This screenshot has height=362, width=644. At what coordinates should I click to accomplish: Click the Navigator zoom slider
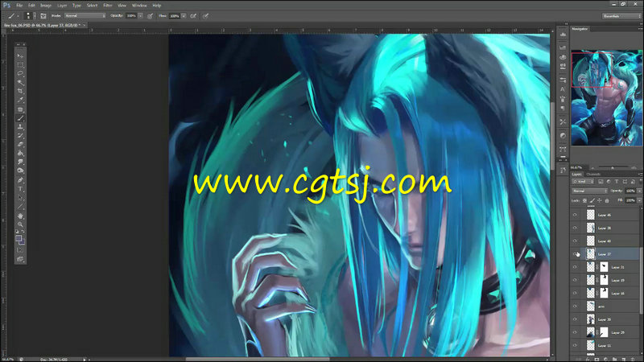tap(613, 167)
